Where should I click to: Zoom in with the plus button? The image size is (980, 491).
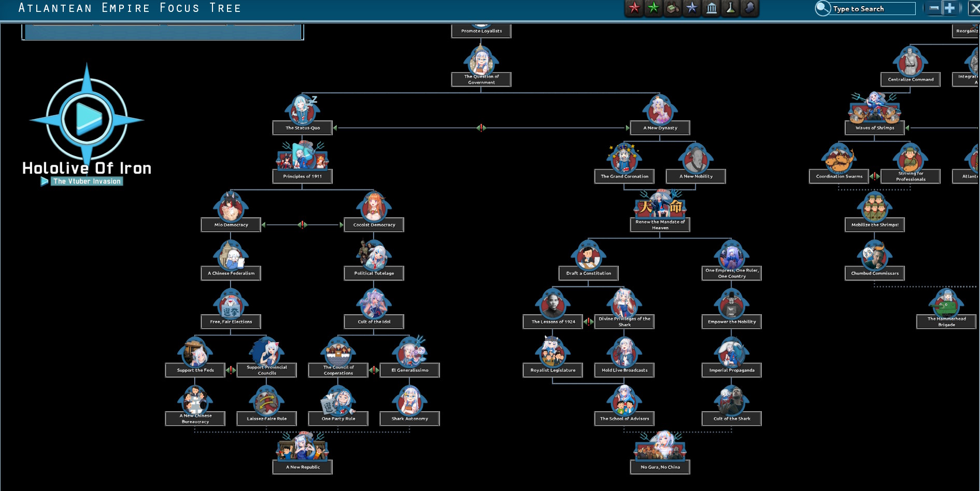pos(950,8)
